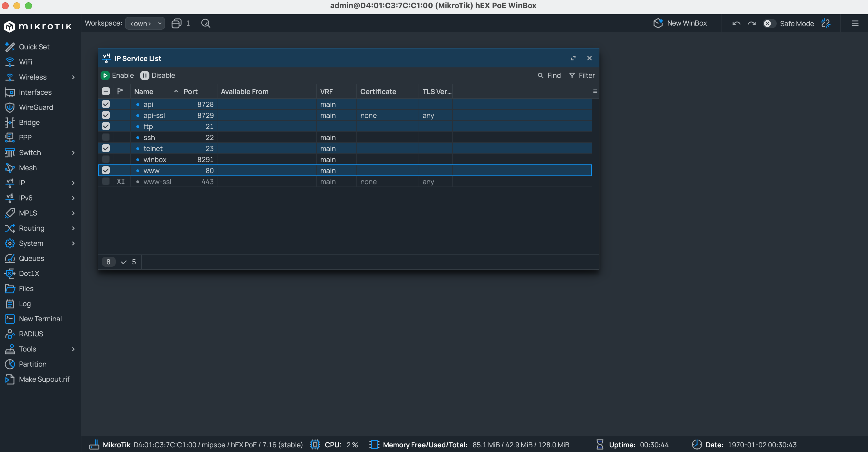Open the Log sidebar icon
868x452 pixels.
[10, 304]
